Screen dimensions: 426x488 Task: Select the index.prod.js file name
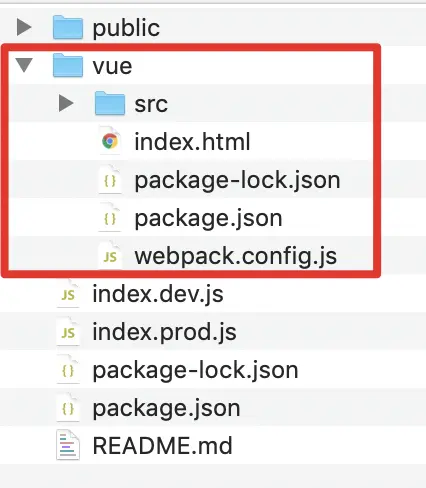164,333
